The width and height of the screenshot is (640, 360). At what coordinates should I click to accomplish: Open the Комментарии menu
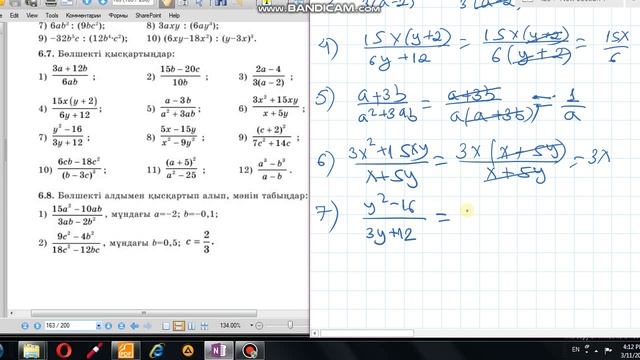pos(83,16)
